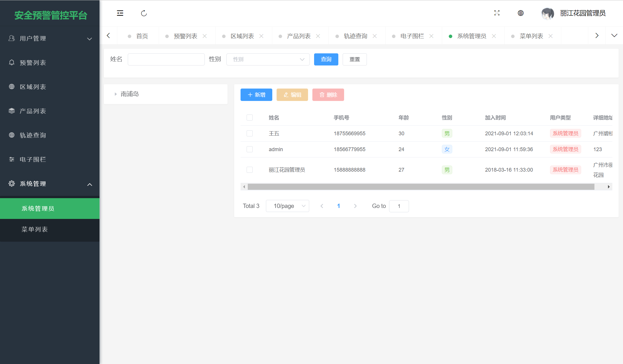Refresh the page using the reload icon
The width and height of the screenshot is (623, 364).
pyautogui.click(x=144, y=13)
